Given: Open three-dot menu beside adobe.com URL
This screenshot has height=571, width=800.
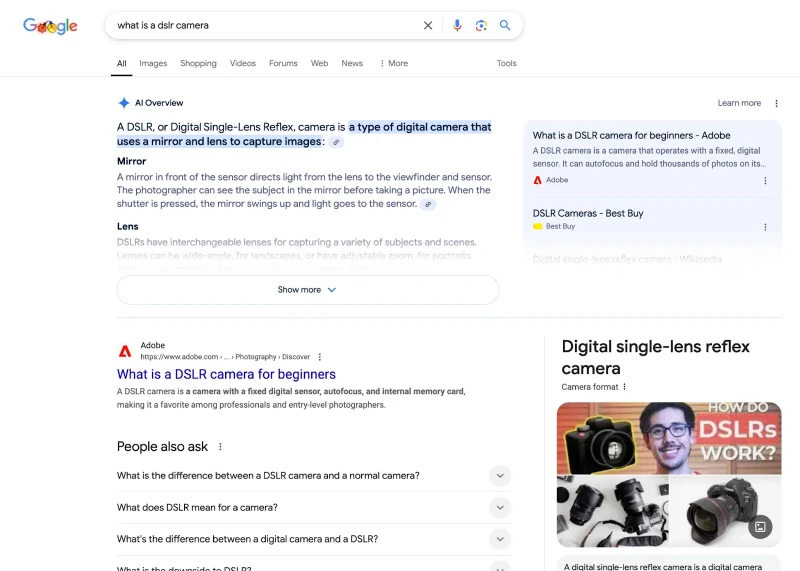Looking at the screenshot, I should click(x=320, y=357).
